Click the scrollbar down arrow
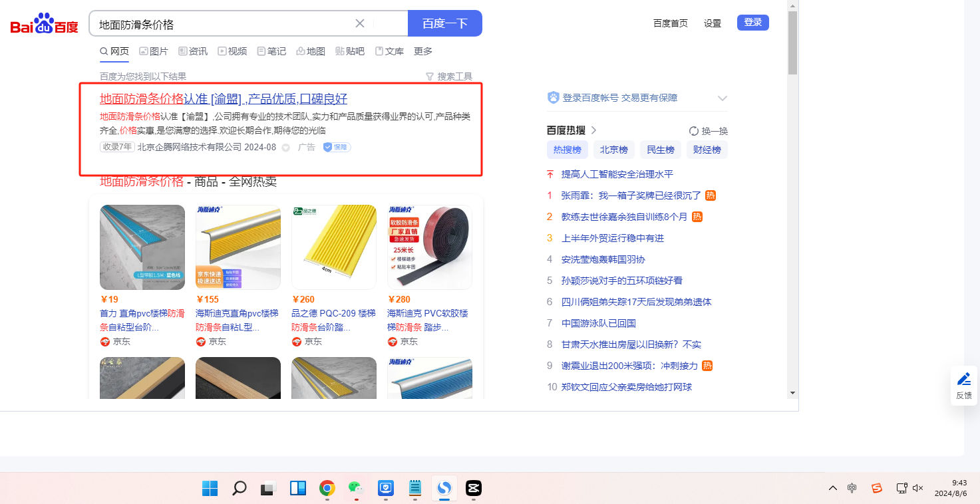Viewport: 980px width, 504px height. coord(792,393)
